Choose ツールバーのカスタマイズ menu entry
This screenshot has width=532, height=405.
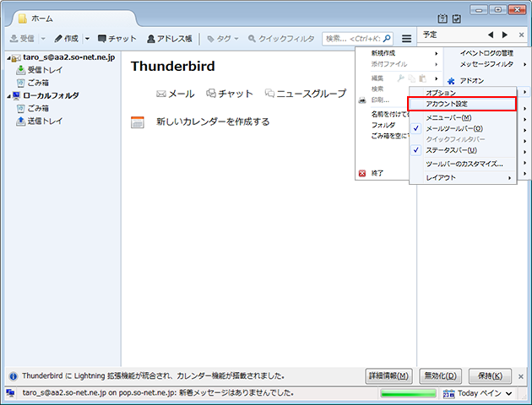click(464, 164)
